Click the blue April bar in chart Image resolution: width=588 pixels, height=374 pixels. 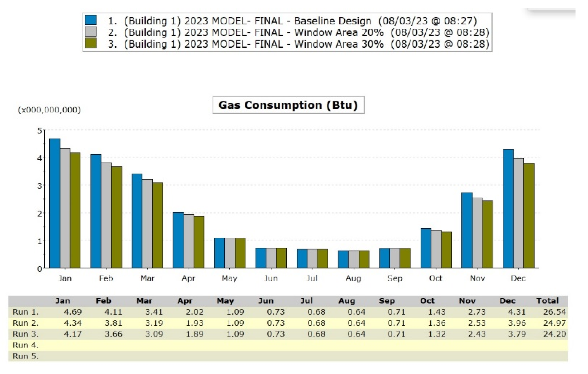pyautogui.click(x=178, y=240)
